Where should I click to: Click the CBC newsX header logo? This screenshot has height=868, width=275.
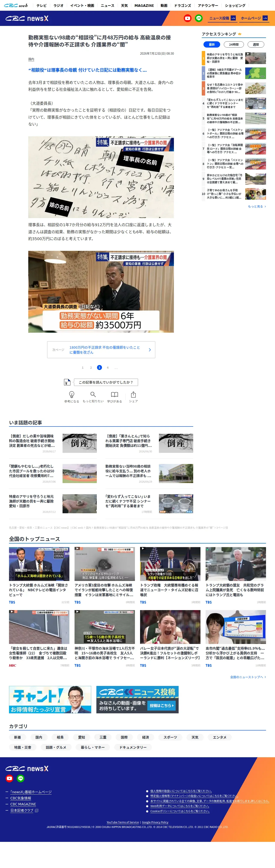(27, 19)
